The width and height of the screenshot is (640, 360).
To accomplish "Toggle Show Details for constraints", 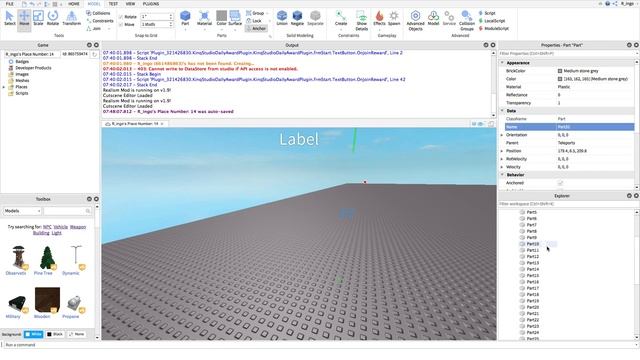I will tap(362, 20).
